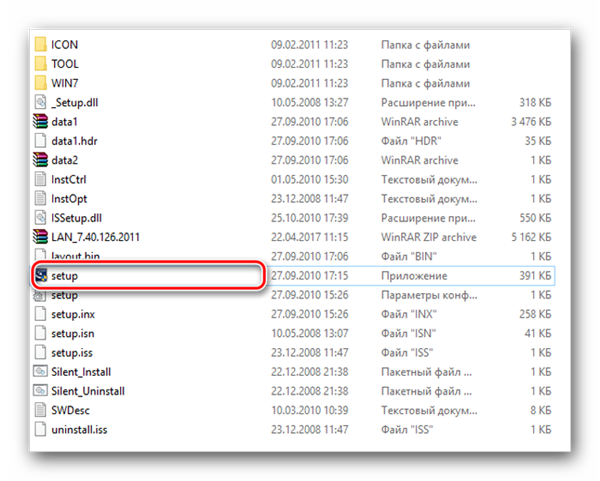Click the highlighted setup application name
This screenshot has width=600, height=481.
pos(65,276)
